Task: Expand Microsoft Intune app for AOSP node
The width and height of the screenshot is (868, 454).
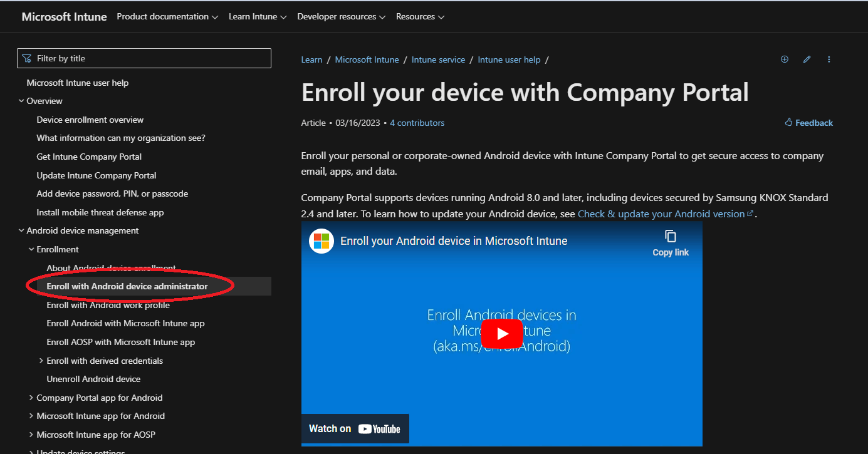Action: (31, 435)
